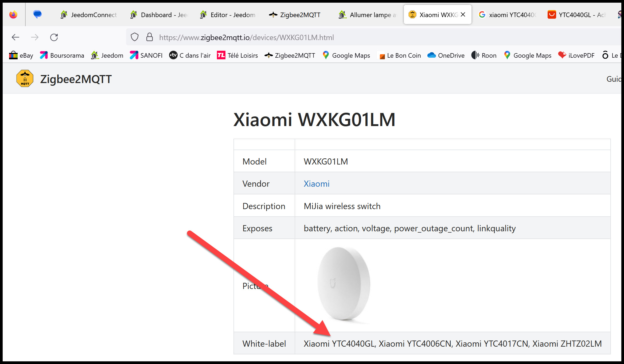This screenshot has height=364, width=624.
Task: Switch to the Dashboard - Jeedom tab
Action: [x=159, y=15]
